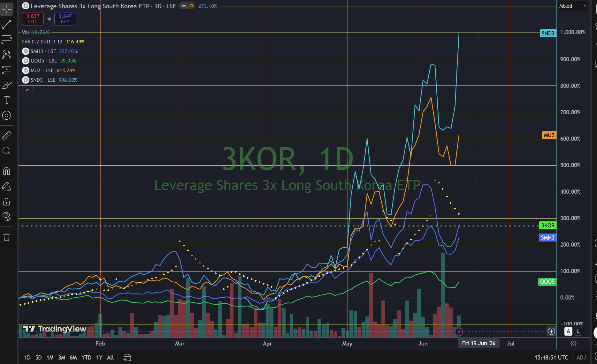Click the MU2 legend logo icon
The image size is (597, 364).
(x=26, y=71)
